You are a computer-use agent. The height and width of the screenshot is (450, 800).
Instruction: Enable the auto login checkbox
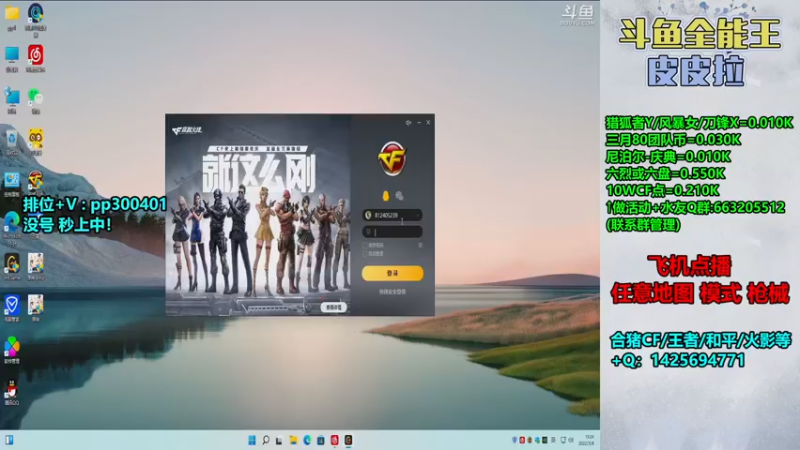coord(365,254)
